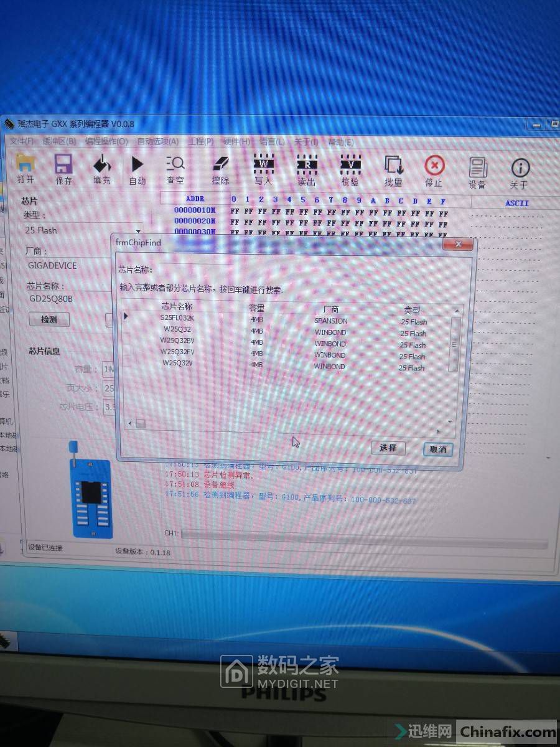Open the 自动选项(A) menu
This screenshot has height=747, width=560.
tap(158, 141)
